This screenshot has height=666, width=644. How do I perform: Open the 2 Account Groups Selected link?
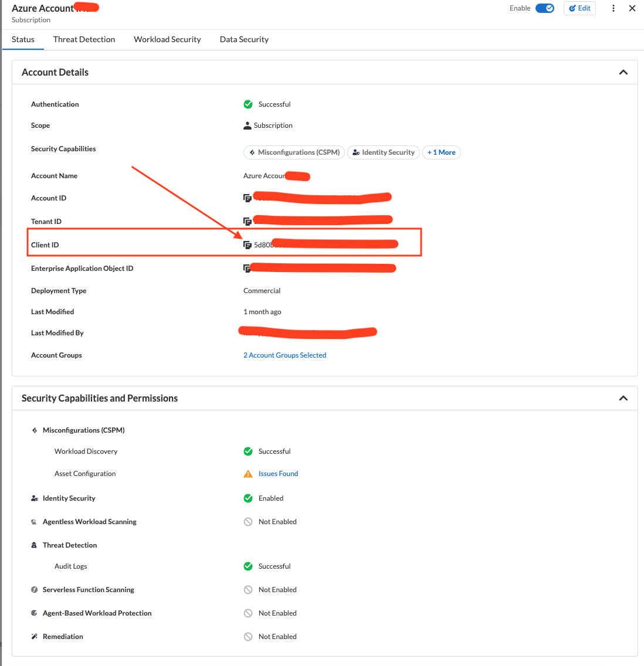point(284,355)
